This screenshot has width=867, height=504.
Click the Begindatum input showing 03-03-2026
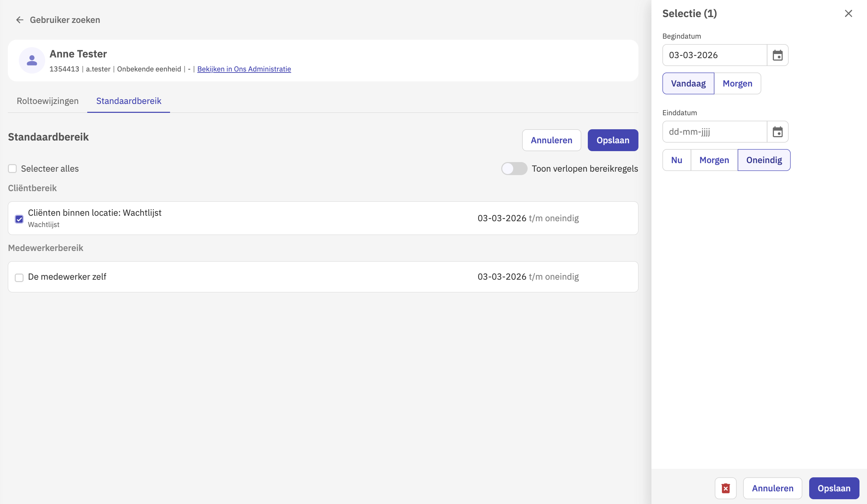[714, 55]
